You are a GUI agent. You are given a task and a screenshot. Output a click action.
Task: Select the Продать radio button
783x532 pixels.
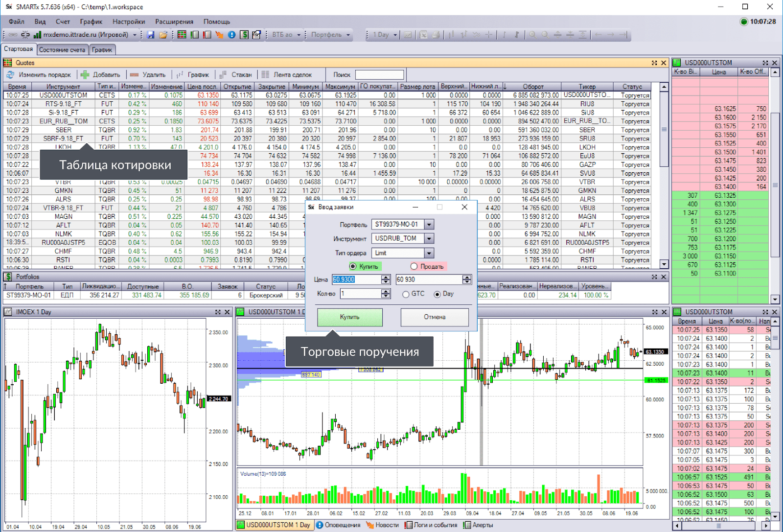[414, 266]
